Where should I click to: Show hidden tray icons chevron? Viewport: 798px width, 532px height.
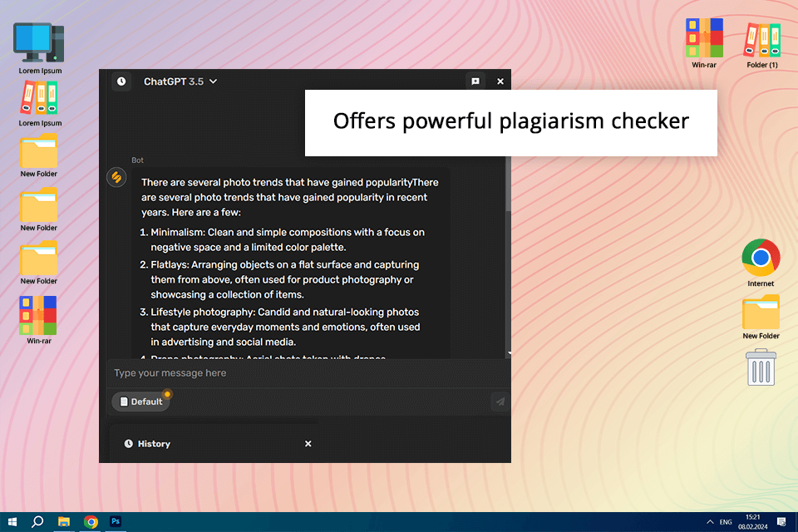tap(709, 522)
